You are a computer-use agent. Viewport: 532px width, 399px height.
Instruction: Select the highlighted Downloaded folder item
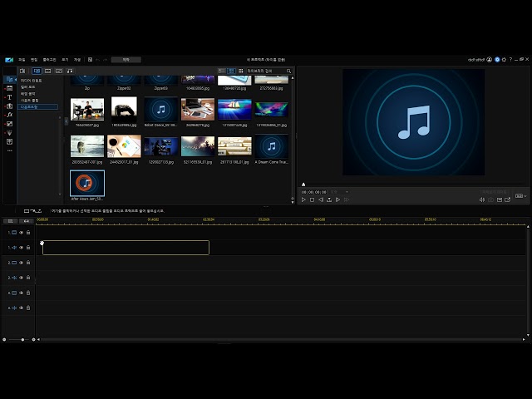coord(37,107)
